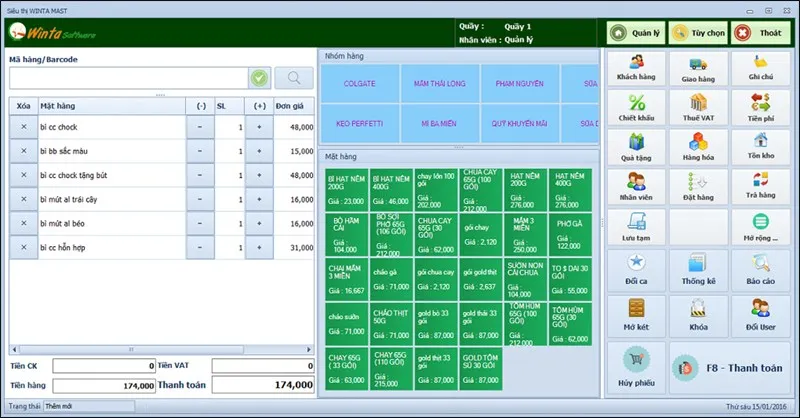Choose the KẸO PERFETTI product group
The height and width of the screenshot is (418, 800).
[x=360, y=123]
